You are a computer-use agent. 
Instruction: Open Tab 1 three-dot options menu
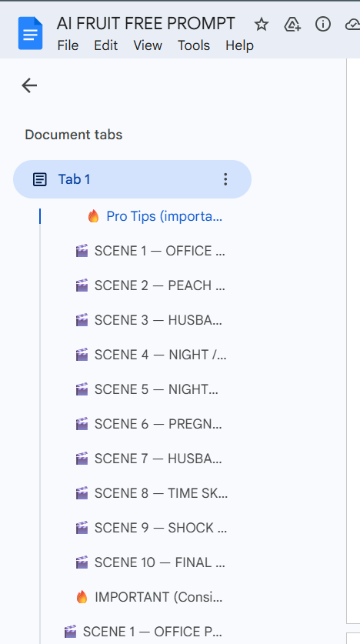click(225, 179)
